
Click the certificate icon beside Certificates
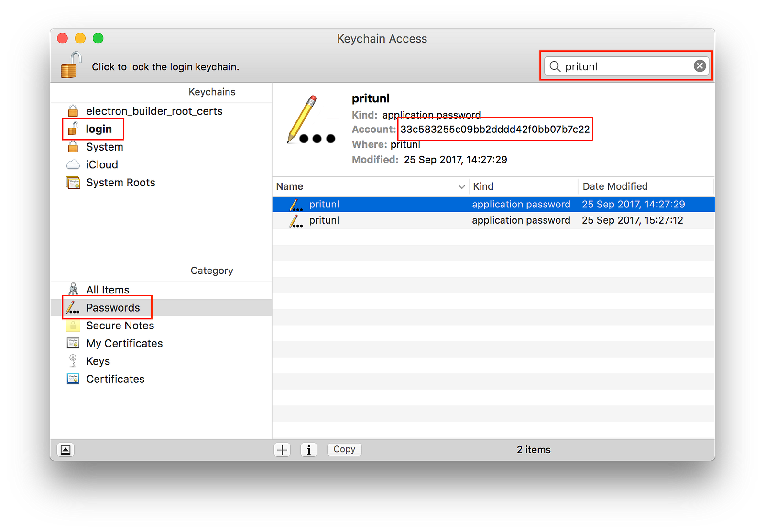point(73,379)
